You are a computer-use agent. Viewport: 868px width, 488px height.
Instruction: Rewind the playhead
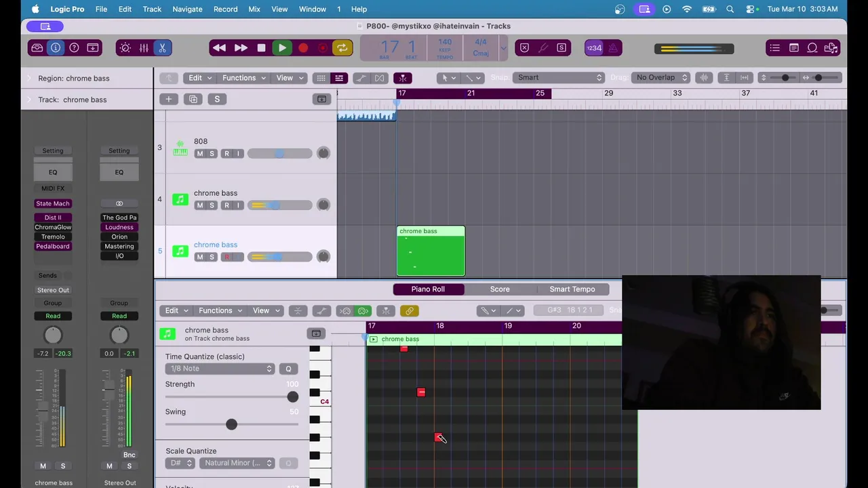(219, 48)
